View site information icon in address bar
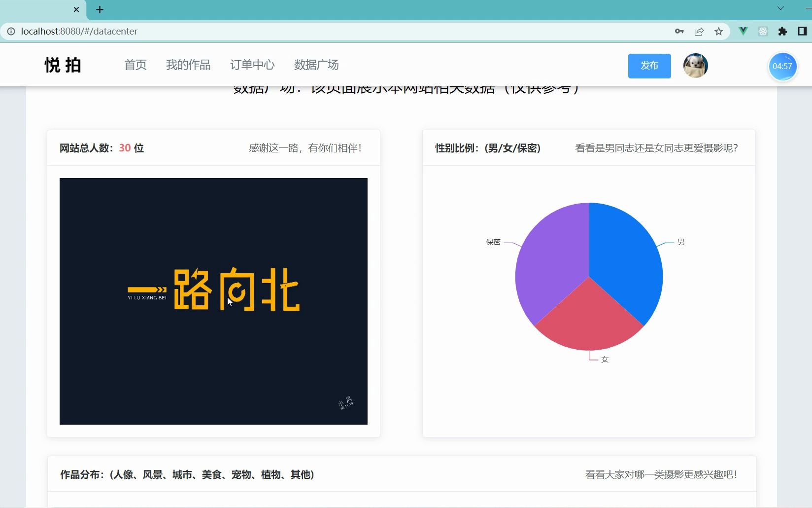This screenshot has height=508, width=812. click(x=11, y=31)
